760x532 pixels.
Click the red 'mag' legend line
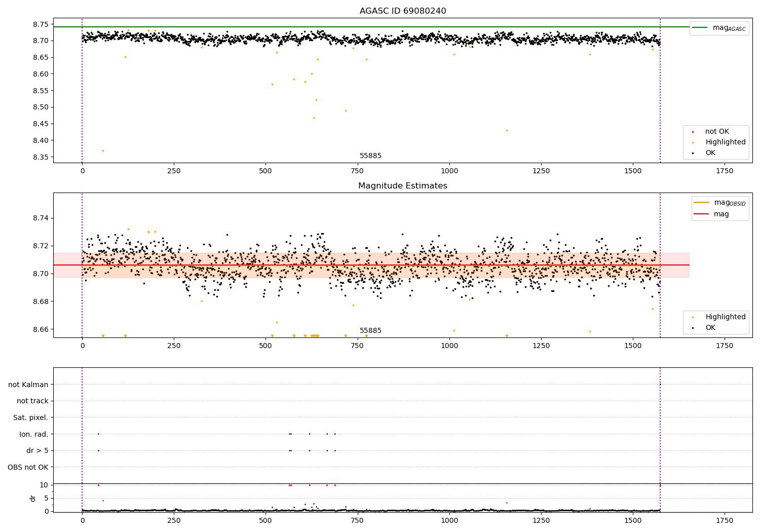tap(702, 214)
